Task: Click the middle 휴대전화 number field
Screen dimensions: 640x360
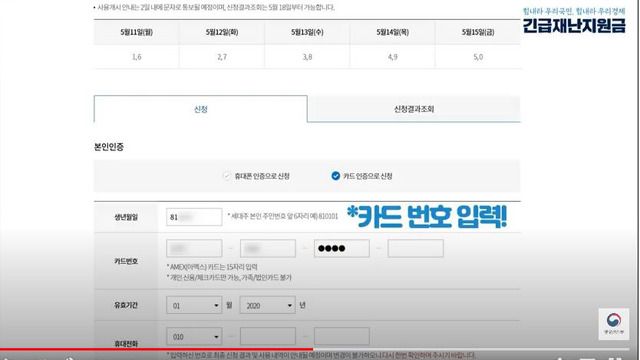Action: (268, 337)
